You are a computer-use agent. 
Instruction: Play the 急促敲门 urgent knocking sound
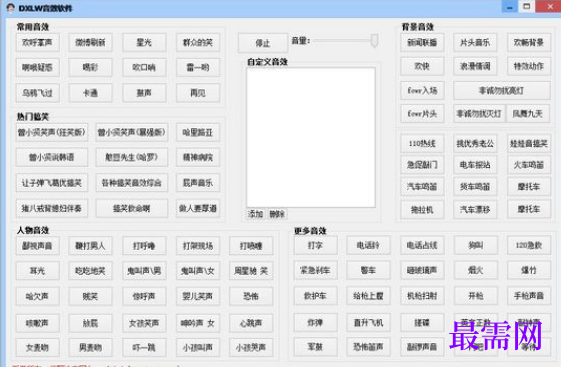pos(422,165)
